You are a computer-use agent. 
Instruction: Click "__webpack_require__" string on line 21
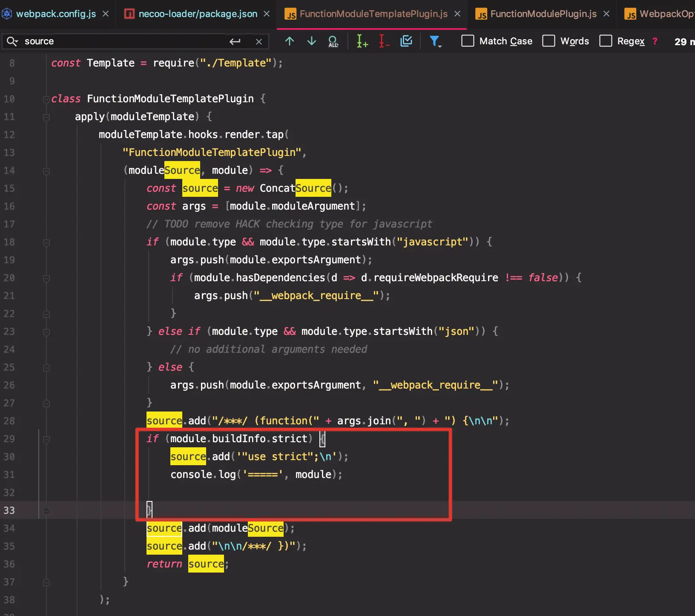[316, 295]
